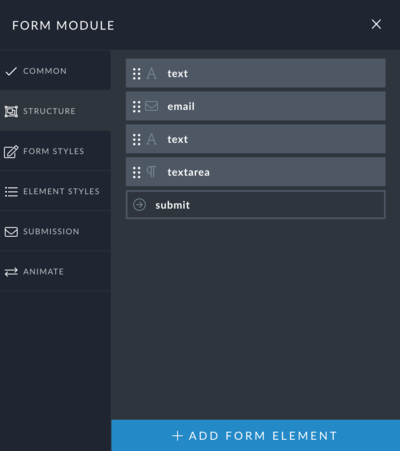Click the letter A icon in first text row

pos(151,73)
